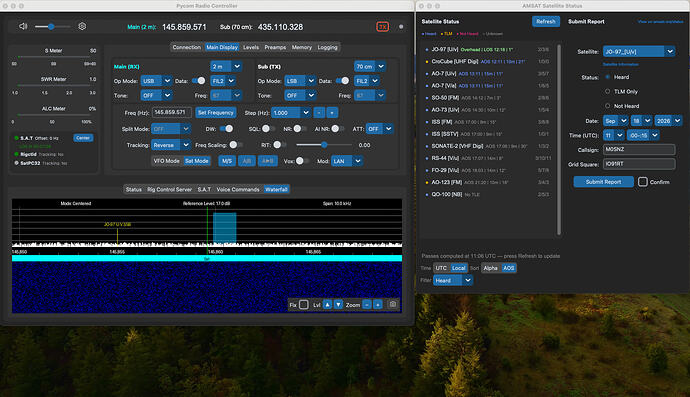Toggle the Vox switch
The height and width of the screenshot is (397, 690).
302,161
